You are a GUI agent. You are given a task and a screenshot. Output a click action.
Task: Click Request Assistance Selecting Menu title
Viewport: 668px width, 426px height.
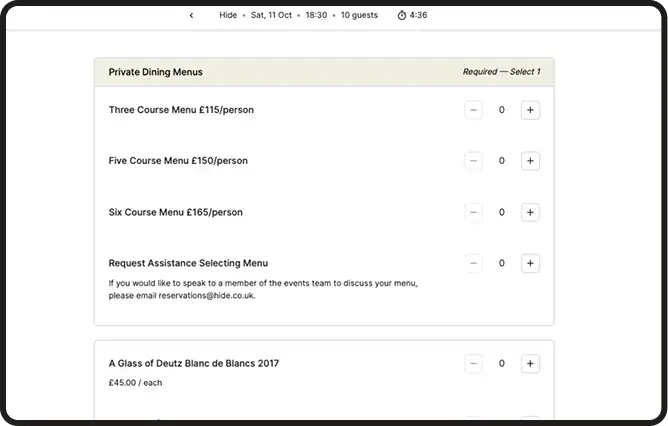click(x=188, y=263)
